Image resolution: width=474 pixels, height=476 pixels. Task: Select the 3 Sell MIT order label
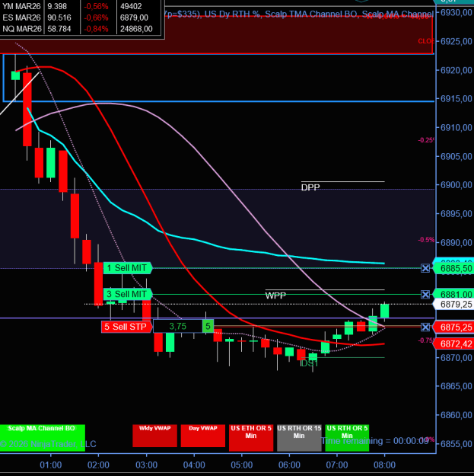[x=128, y=294]
